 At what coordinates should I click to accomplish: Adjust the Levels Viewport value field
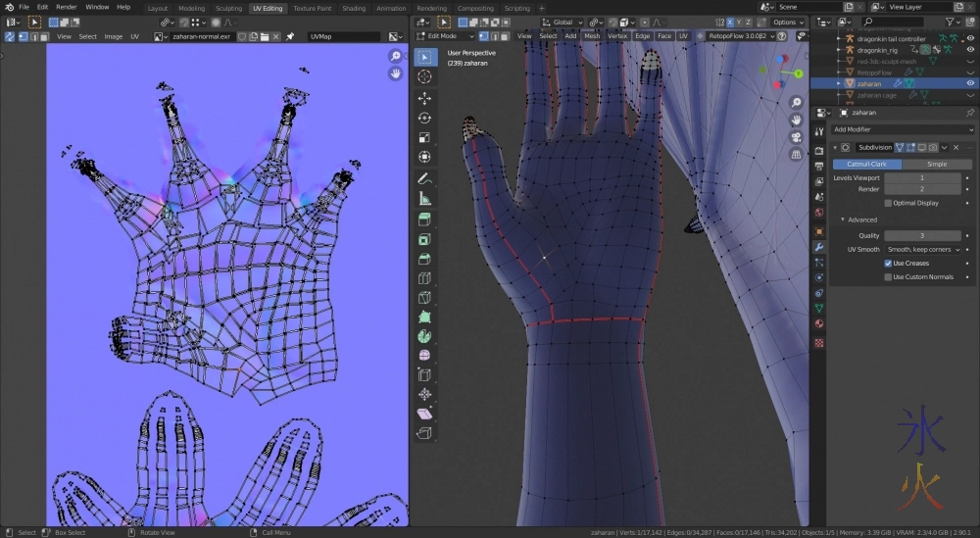coord(922,177)
